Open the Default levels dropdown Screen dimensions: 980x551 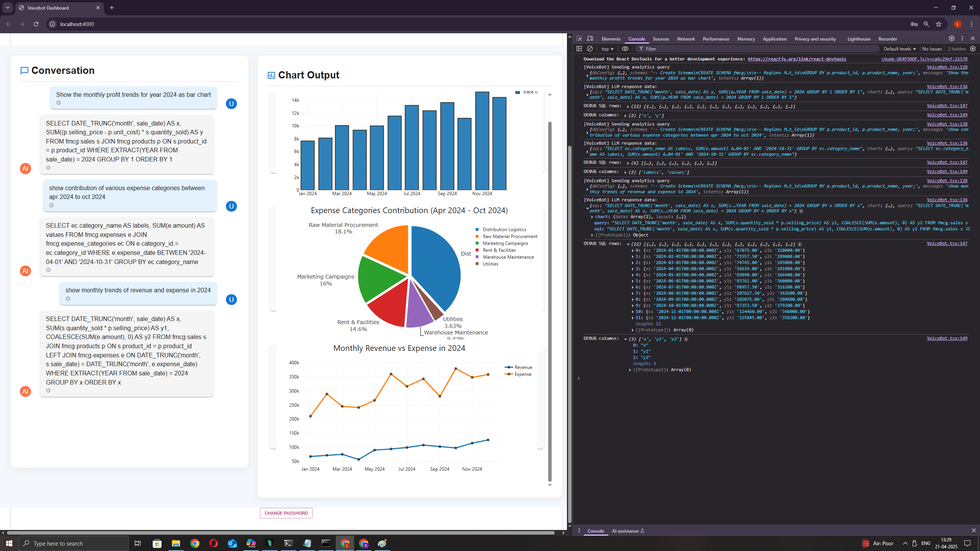(x=900, y=49)
